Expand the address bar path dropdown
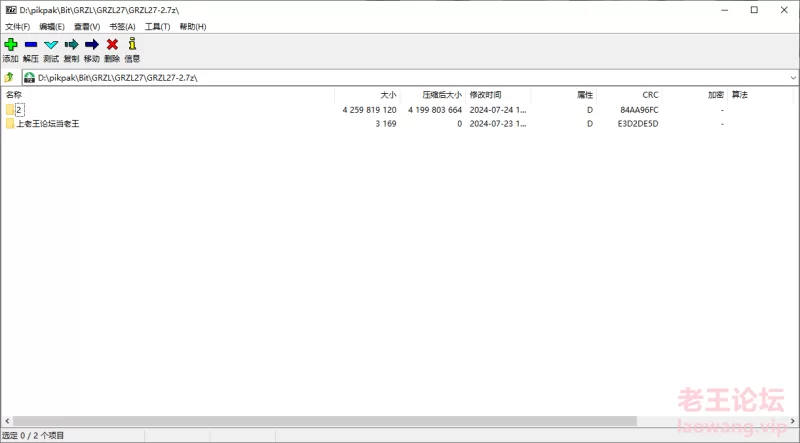This screenshot has height=443, width=800. pyautogui.click(x=793, y=78)
